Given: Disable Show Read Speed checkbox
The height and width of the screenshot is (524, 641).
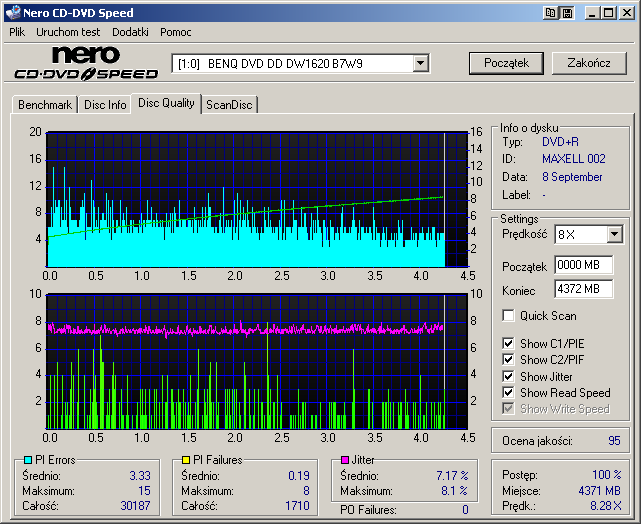Looking at the screenshot, I should pyautogui.click(x=508, y=392).
